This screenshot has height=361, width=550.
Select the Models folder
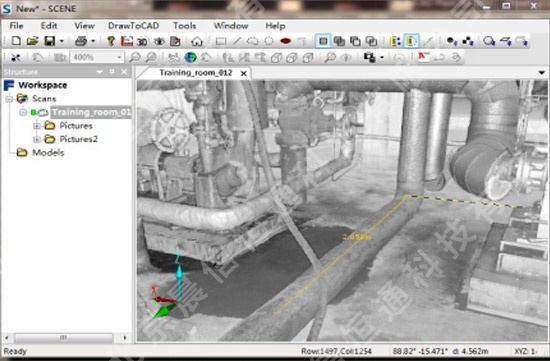[x=48, y=153]
